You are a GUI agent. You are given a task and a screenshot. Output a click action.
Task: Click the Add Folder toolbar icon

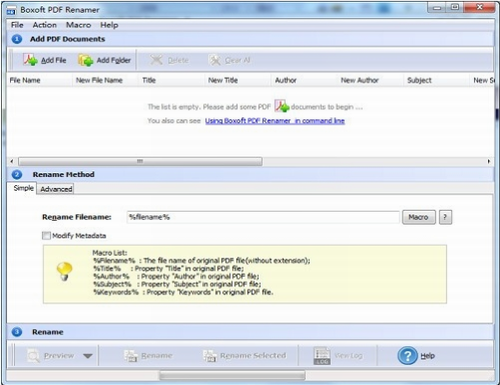tap(86, 60)
